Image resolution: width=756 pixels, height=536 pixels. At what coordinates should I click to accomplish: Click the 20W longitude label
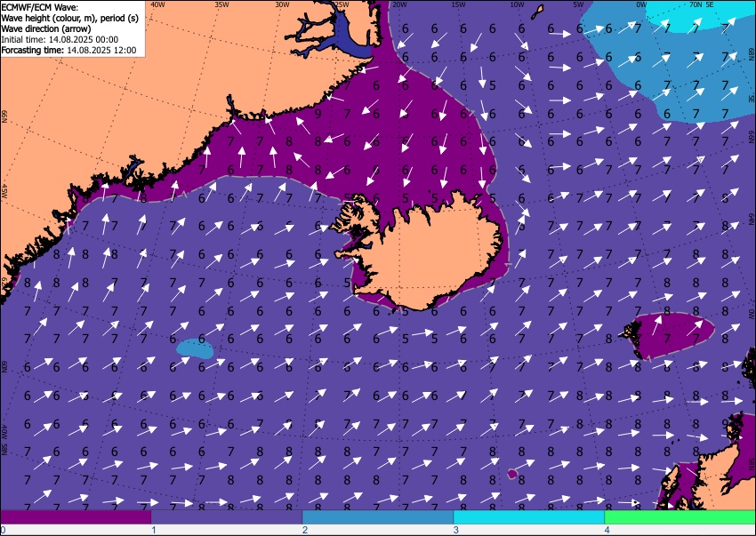[x=398, y=4]
